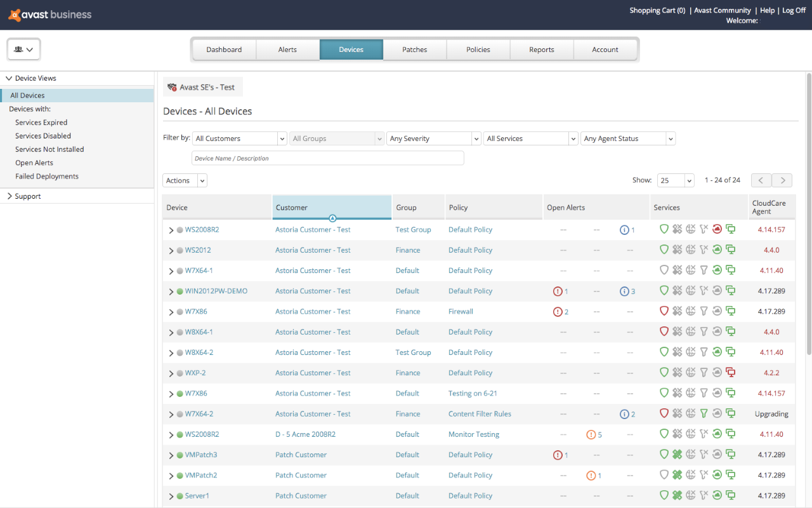Open the orange warning alert for VMPatch2
Image resolution: width=812 pixels, height=508 pixels.
coord(591,475)
